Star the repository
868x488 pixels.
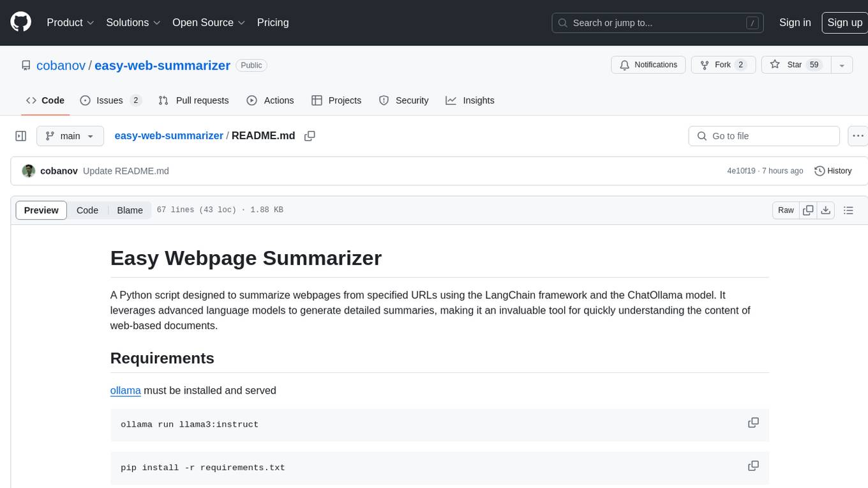796,65
